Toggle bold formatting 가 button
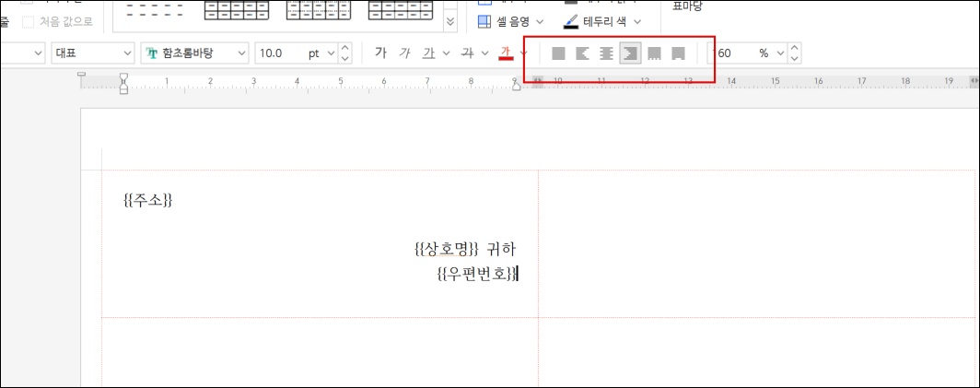 click(380, 53)
